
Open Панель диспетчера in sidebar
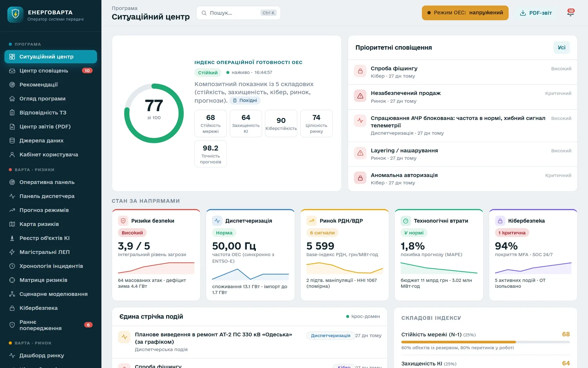click(51, 196)
